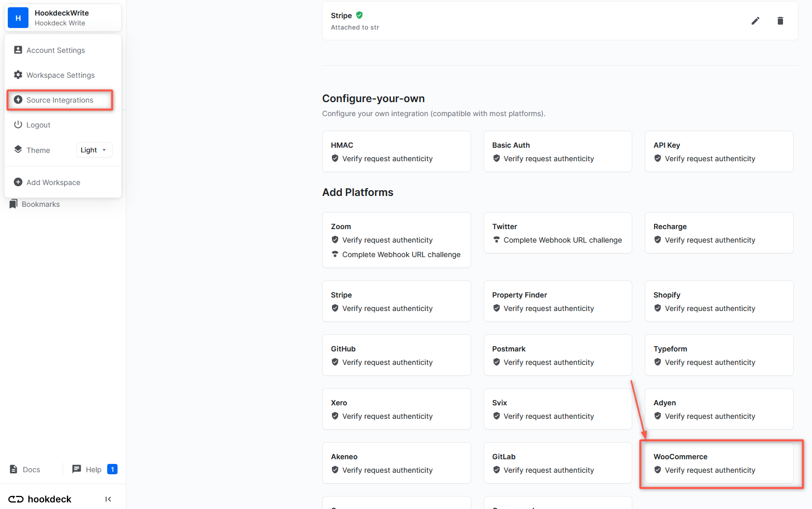812x509 pixels.
Task: Choose the Xero platform card
Action: coord(397,409)
